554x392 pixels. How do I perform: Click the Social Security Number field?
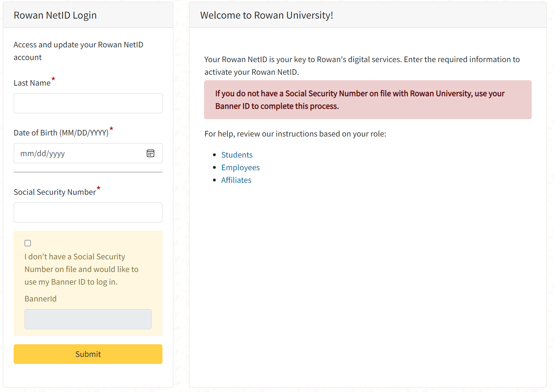[x=88, y=212]
